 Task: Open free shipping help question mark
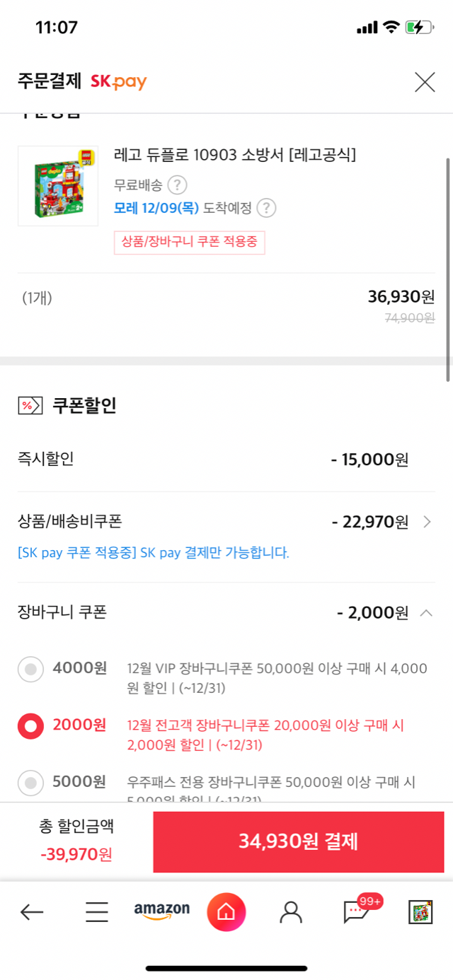177,186
